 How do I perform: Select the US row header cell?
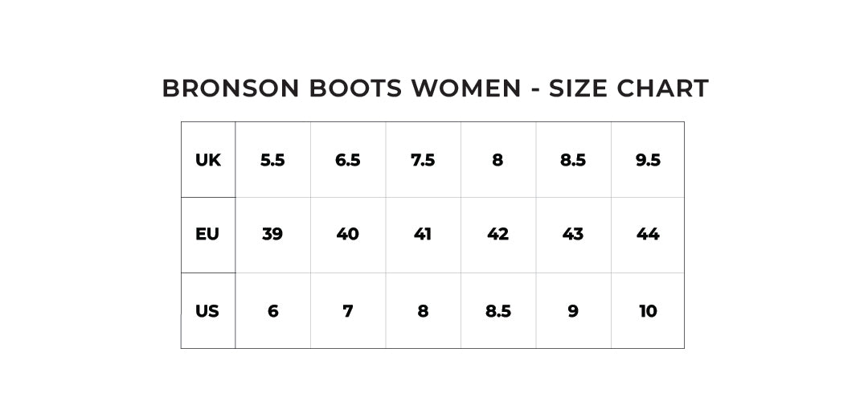pos(207,311)
